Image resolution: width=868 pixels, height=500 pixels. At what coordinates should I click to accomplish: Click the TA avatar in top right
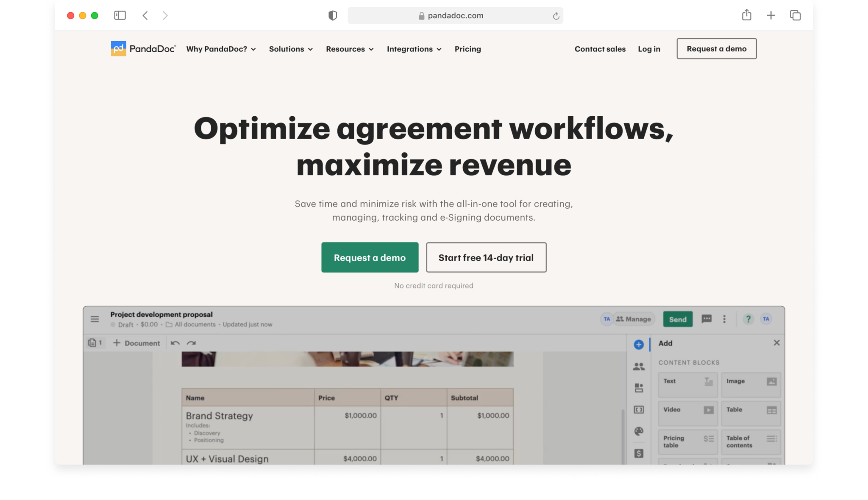coord(766,319)
